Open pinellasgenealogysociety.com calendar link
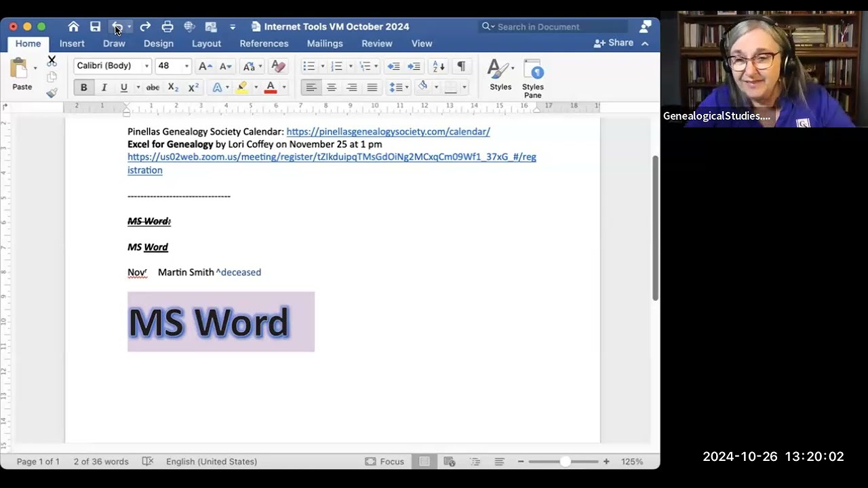The height and width of the screenshot is (488, 868). point(388,131)
